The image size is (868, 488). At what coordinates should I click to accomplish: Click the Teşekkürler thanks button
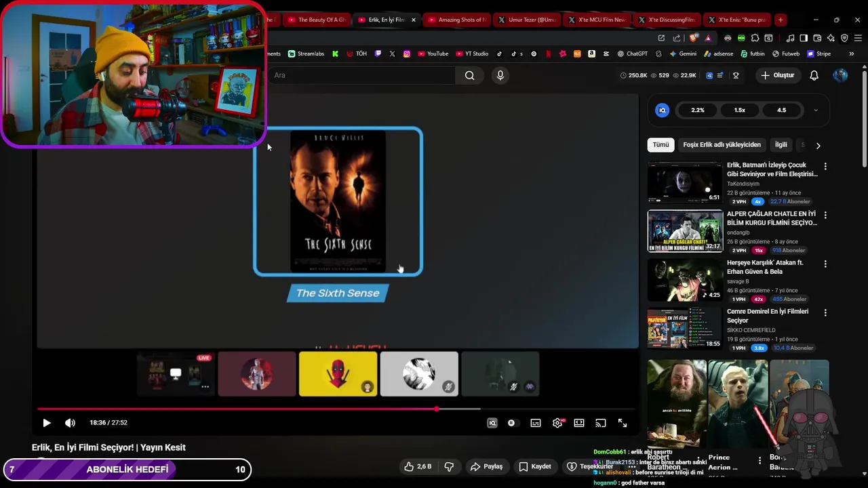[590, 466]
